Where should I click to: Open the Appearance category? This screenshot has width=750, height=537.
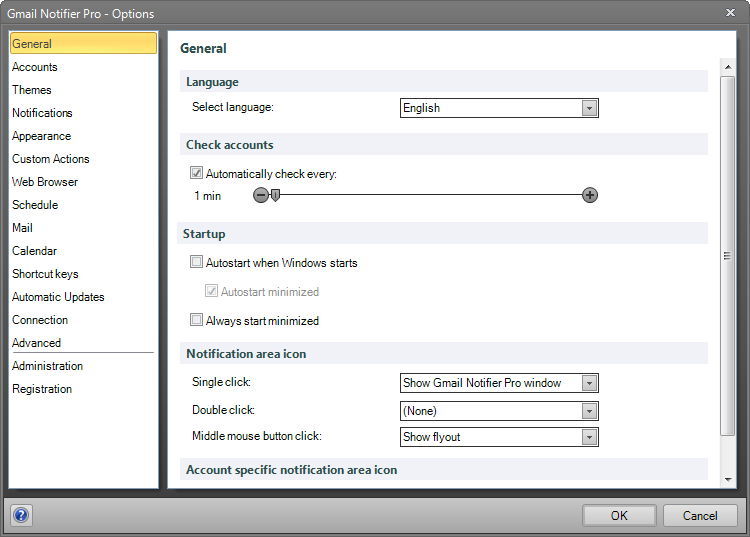coord(41,136)
